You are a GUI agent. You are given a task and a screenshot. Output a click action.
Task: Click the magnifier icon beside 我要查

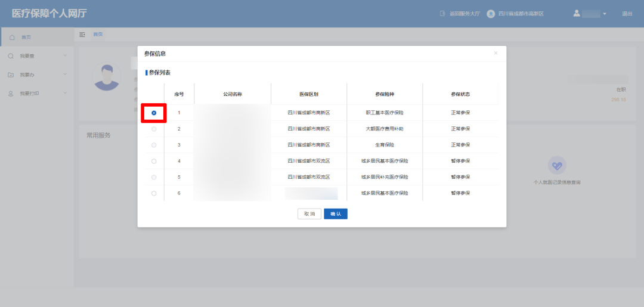click(x=11, y=56)
